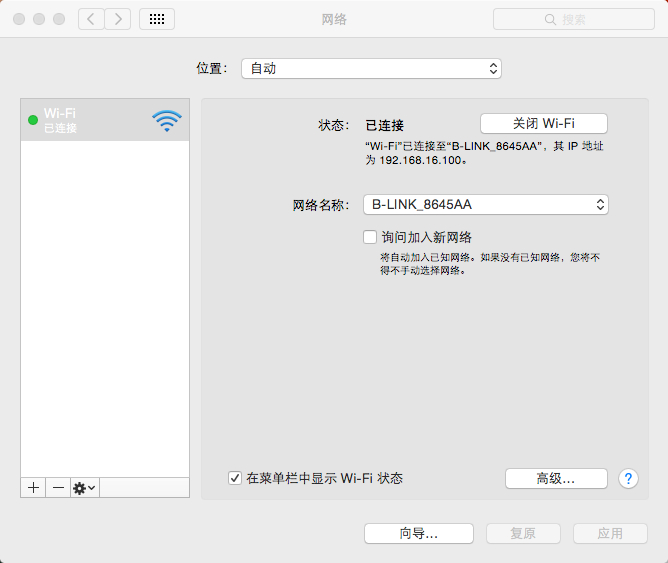
Task: Open the 位置 location dropdown
Action: point(371,69)
